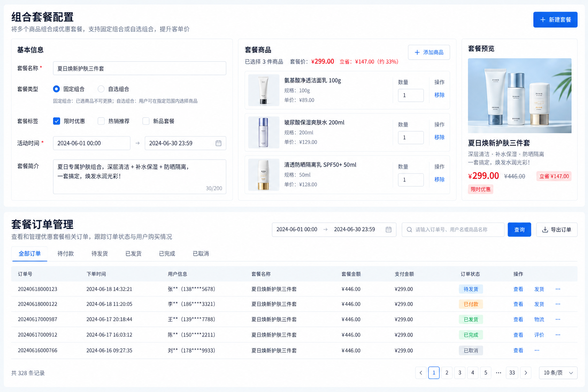Image resolution: width=588 pixels, height=392 pixels.
Task: Click order filter end date 2024-06-30 23:59
Action: (x=354, y=229)
